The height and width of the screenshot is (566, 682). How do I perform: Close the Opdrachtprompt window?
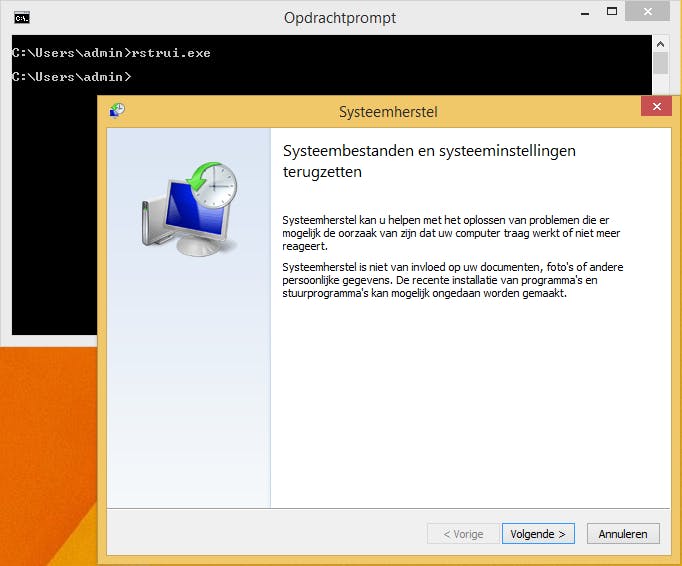point(648,11)
